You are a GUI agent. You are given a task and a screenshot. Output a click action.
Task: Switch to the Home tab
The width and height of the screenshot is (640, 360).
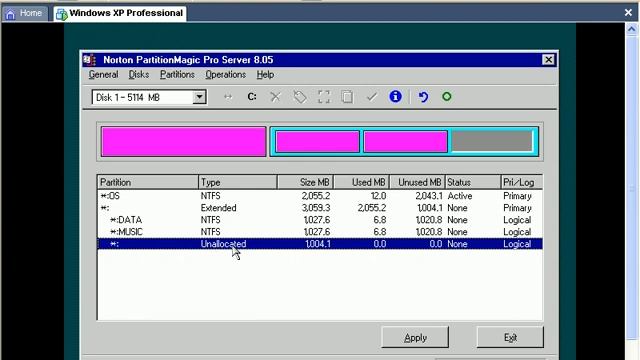(25, 13)
